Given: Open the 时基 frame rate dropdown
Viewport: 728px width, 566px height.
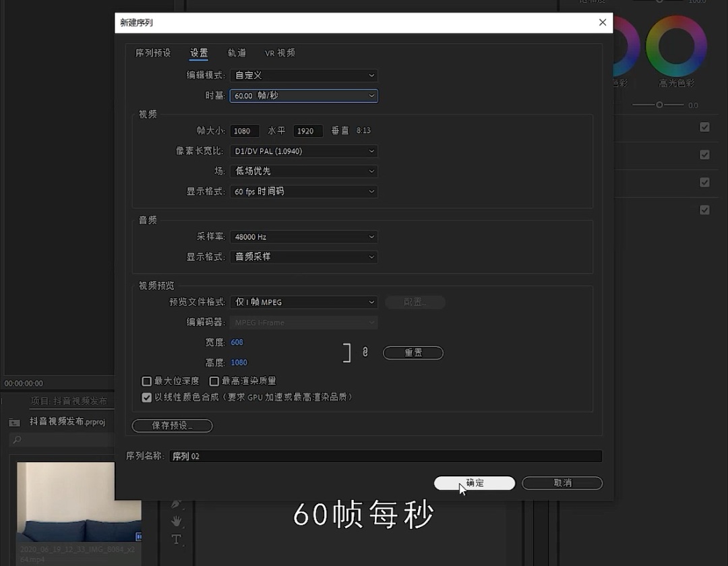Looking at the screenshot, I should coord(303,95).
